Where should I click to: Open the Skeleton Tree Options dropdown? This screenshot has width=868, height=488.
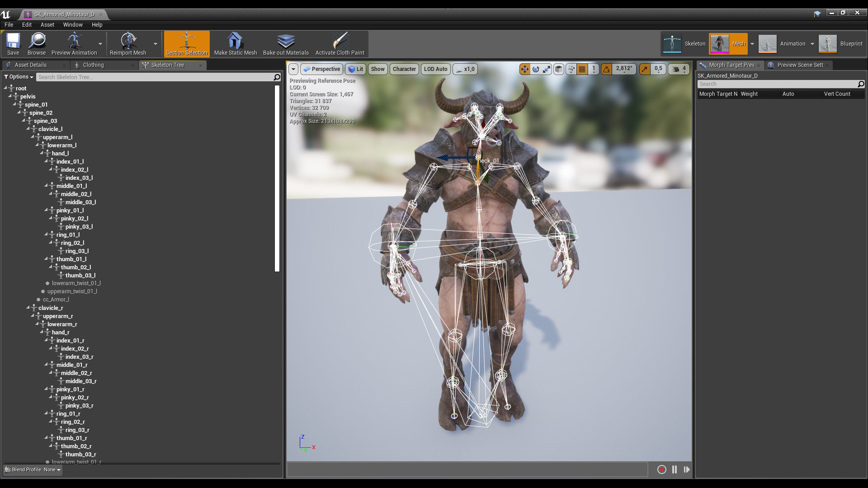coord(19,77)
